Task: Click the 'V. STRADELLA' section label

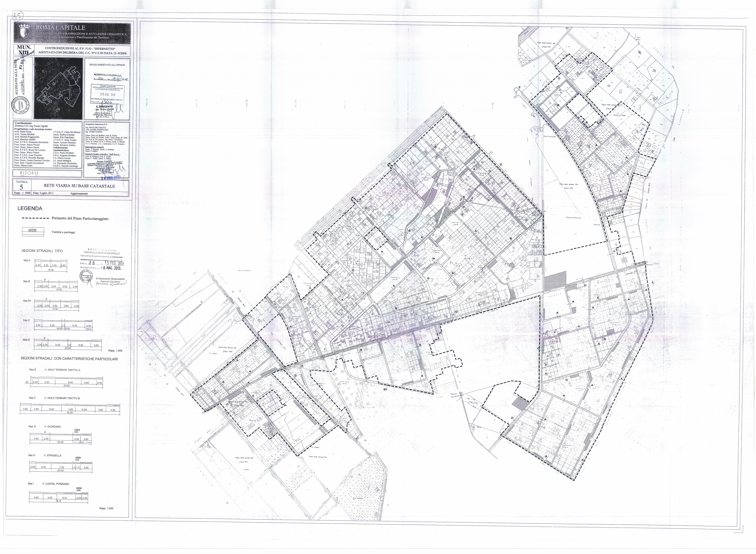Action: click(x=53, y=455)
